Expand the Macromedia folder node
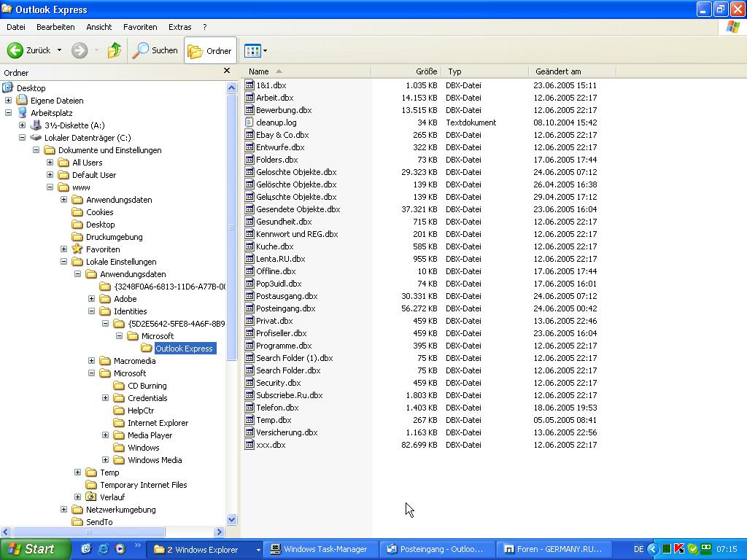The width and height of the screenshot is (747, 560). coord(91,360)
